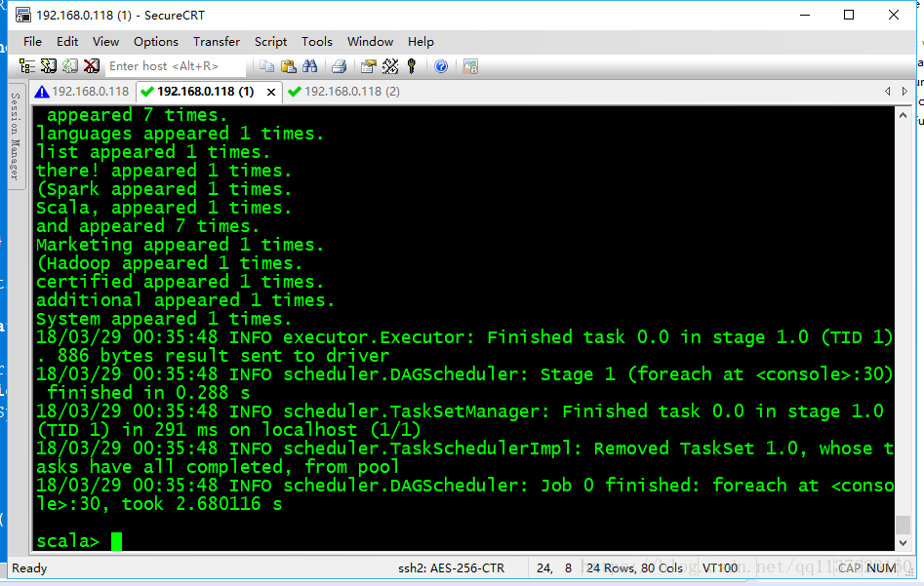Click the Quick Connect icon

click(49, 66)
